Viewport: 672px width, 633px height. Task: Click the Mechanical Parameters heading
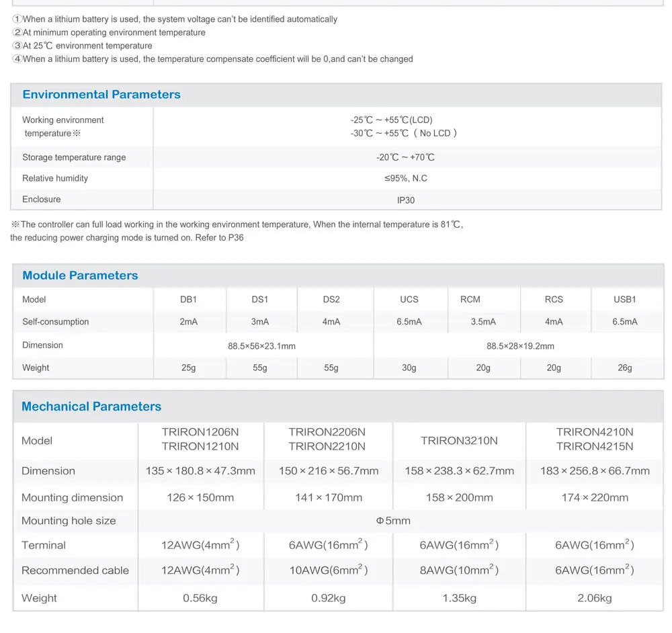click(91, 407)
